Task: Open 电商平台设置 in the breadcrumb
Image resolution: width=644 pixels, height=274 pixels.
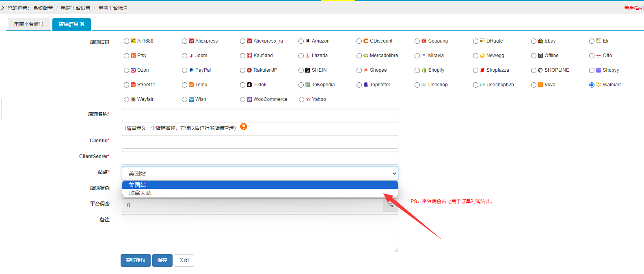Action: point(76,8)
